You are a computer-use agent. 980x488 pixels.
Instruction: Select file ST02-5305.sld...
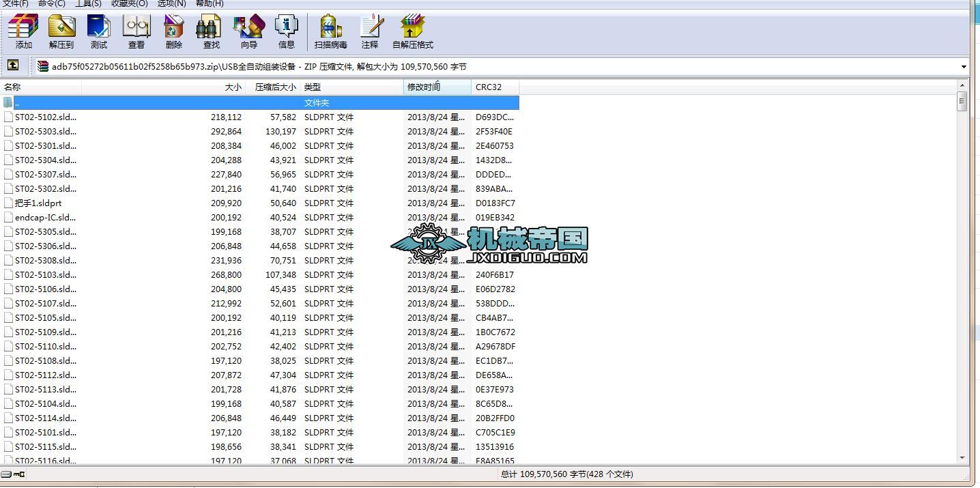click(x=46, y=231)
